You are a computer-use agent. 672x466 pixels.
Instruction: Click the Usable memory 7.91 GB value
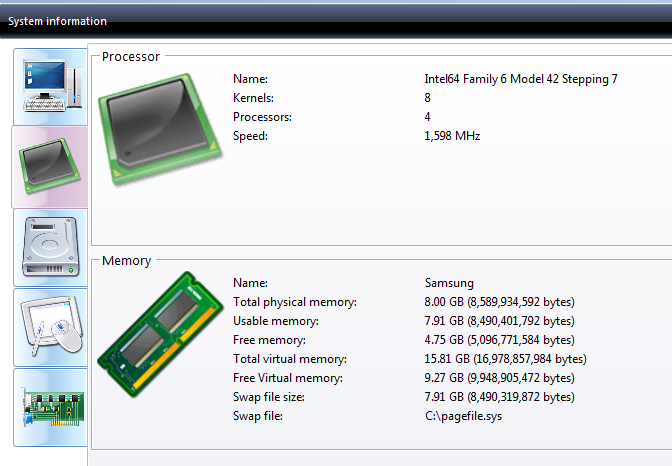pyautogui.click(x=499, y=321)
